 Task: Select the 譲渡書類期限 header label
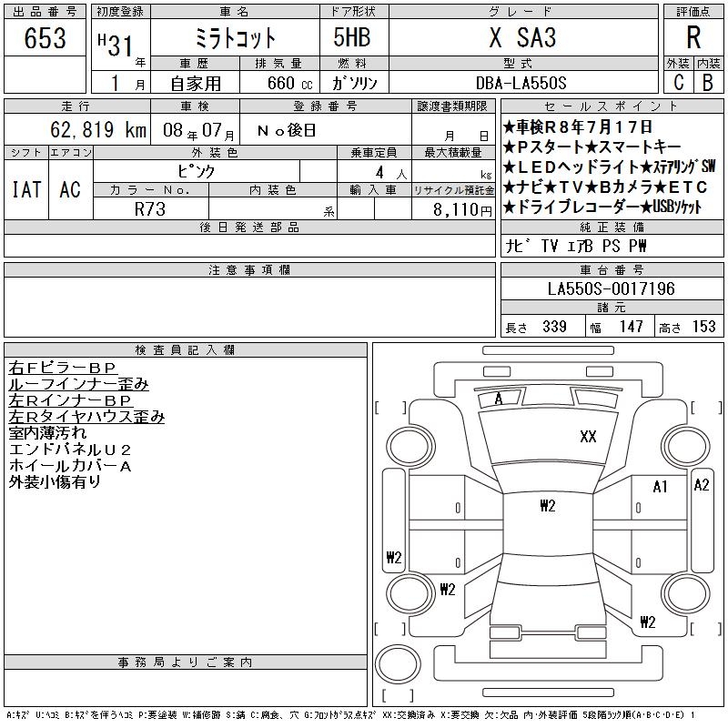click(452, 106)
